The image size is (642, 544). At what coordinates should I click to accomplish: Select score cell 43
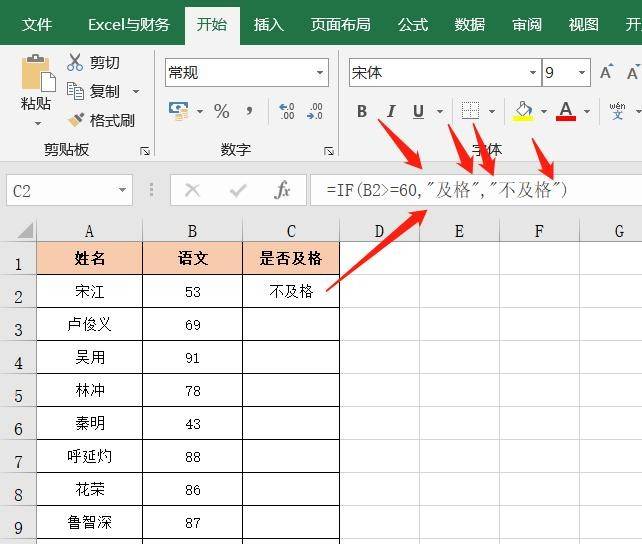(192, 423)
